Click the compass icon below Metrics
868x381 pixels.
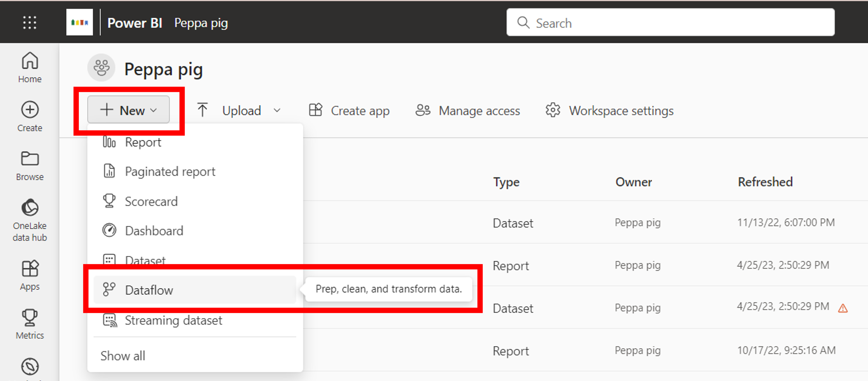[30, 366]
